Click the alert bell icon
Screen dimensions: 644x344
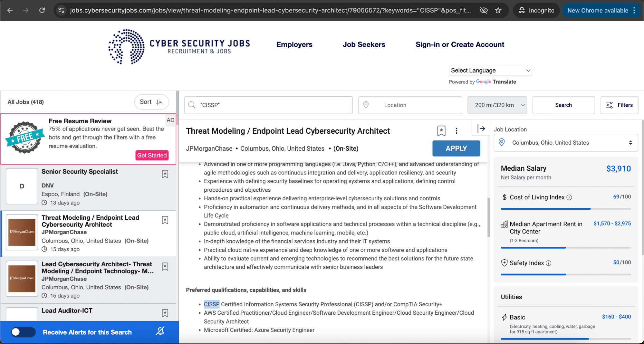point(160,331)
